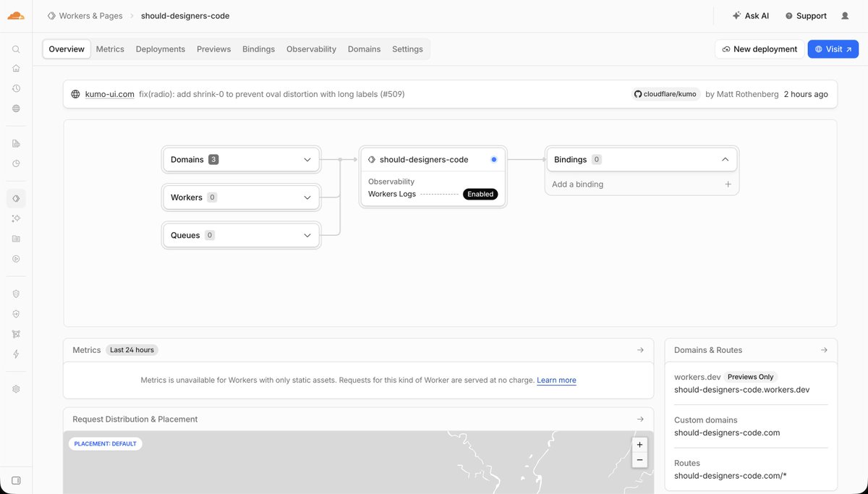Click the globe icon beside kumo-ui.com
Screen dimensions: 868x494
(75, 94)
